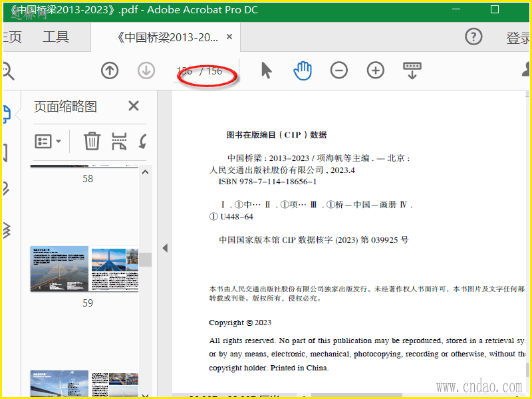This screenshot has height=399, width=532.
Task: Zoom in with the plus button
Action: coord(376,70)
